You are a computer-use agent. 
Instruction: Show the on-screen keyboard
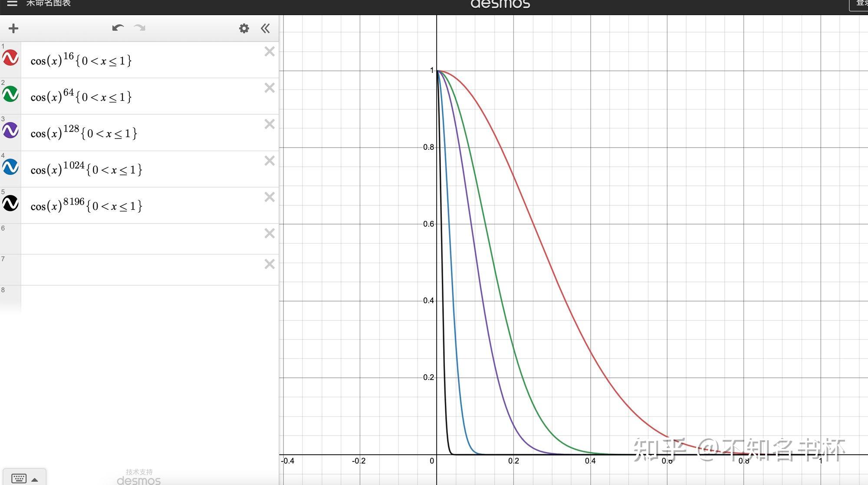click(x=19, y=478)
